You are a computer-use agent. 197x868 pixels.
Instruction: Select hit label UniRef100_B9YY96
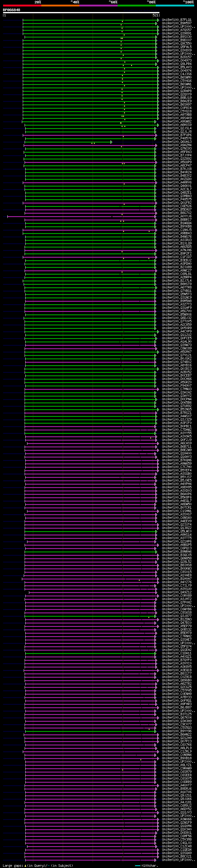click(177, 731)
